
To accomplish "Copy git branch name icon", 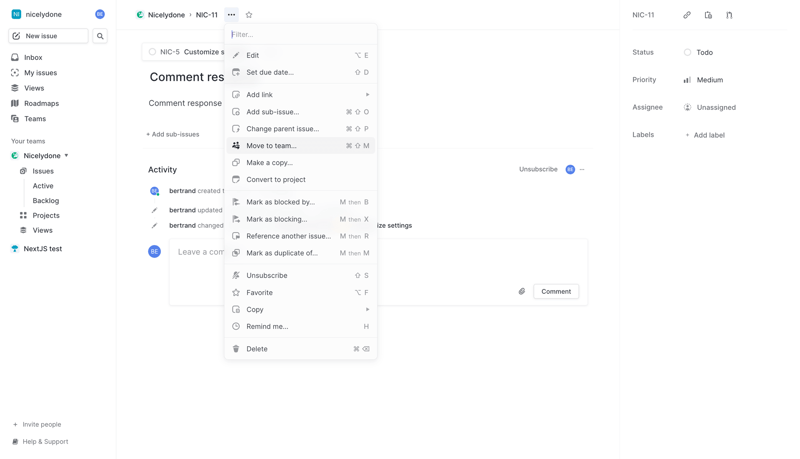I will click(x=729, y=15).
